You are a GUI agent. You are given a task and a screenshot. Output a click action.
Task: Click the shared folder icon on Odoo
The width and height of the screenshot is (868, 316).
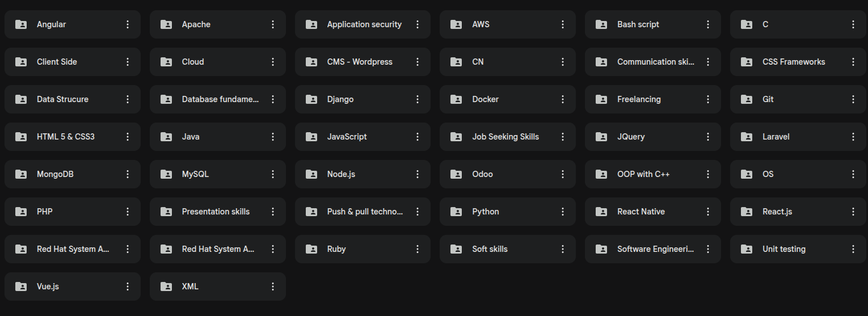[456, 174]
